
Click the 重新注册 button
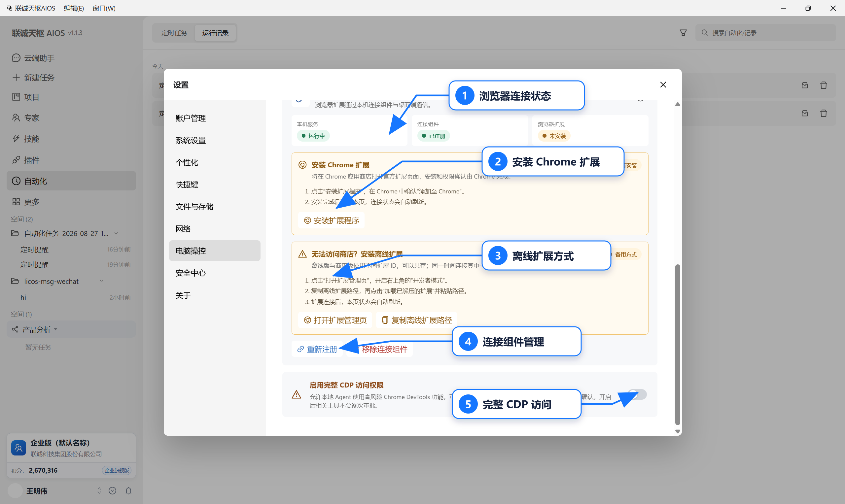tap(317, 349)
